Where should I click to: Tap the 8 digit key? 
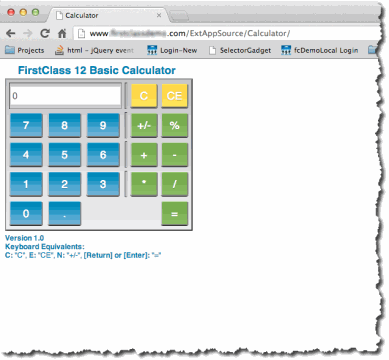point(65,125)
